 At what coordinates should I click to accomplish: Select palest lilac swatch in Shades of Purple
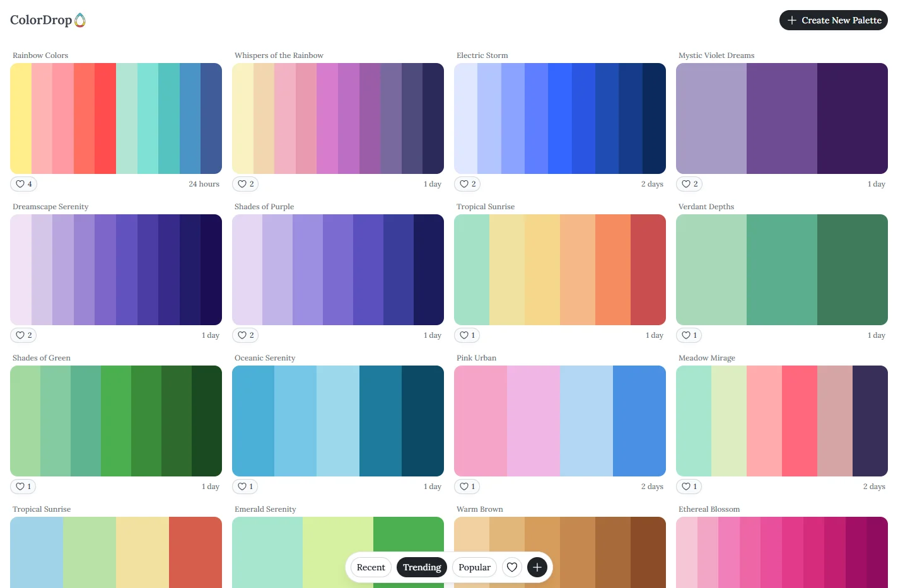click(x=247, y=270)
